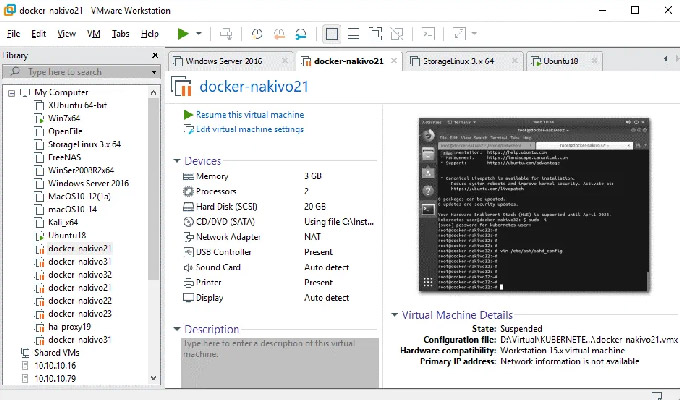Toggle the Show Library view icon

(332, 33)
